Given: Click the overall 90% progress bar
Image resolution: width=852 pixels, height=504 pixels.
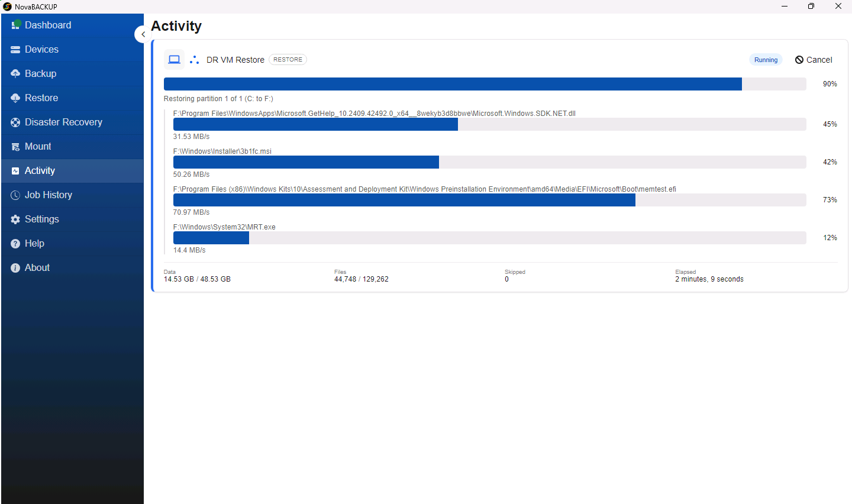Looking at the screenshot, I should 485,84.
